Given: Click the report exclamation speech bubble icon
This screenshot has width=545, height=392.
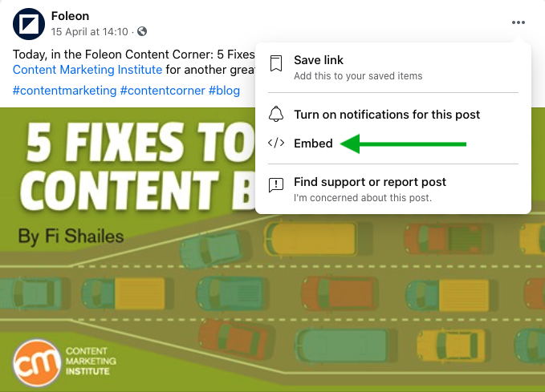Looking at the screenshot, I should [276, 186].
